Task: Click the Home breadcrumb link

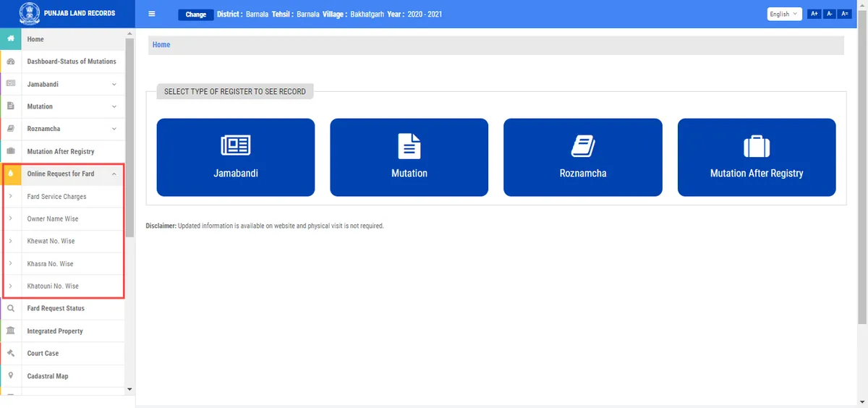Action: click(161, 45)
